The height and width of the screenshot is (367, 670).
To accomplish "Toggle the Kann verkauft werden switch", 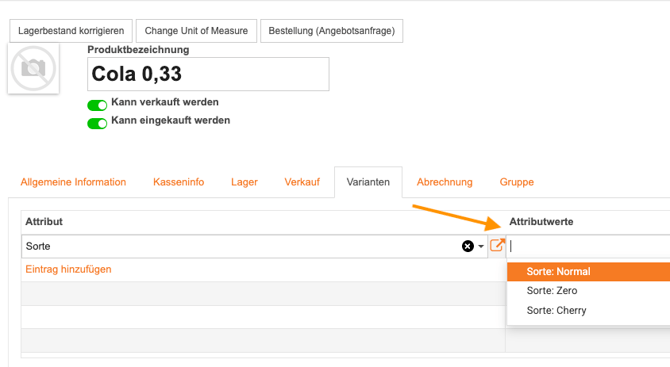I will point(97,105).
